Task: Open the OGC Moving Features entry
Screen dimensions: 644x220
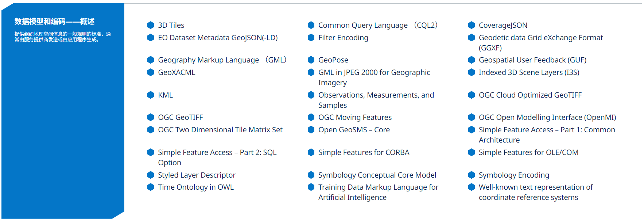Action: [355, 117]
